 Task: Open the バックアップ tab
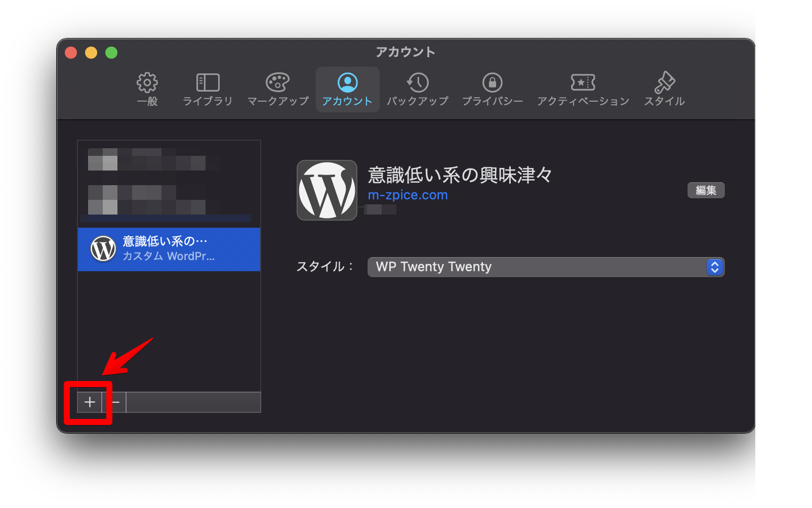(x=418, y=90)
